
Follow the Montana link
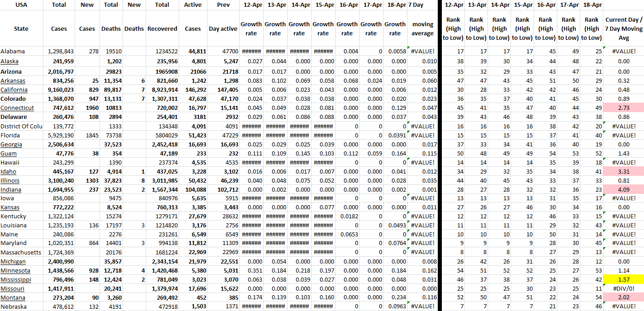pyautogui.click(x=13, y=298)
